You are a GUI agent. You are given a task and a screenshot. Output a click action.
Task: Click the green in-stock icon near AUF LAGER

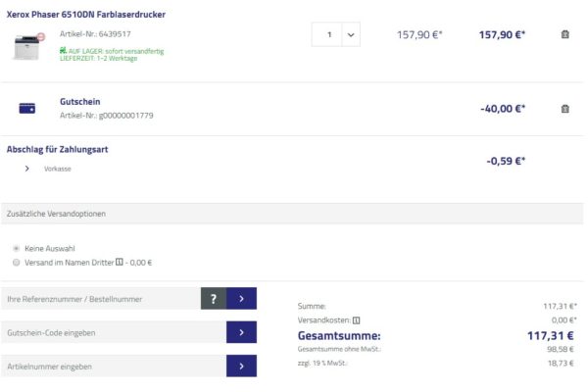[x=63, y=50]
